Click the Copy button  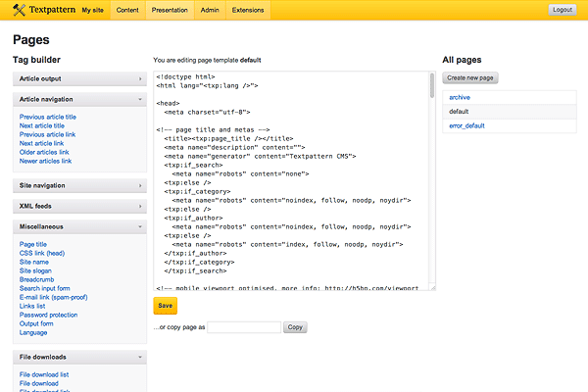[x=295, y=327]
